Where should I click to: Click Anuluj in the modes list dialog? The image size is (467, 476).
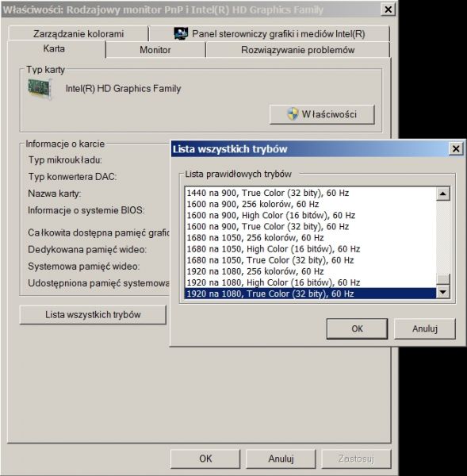click(425, 328)
